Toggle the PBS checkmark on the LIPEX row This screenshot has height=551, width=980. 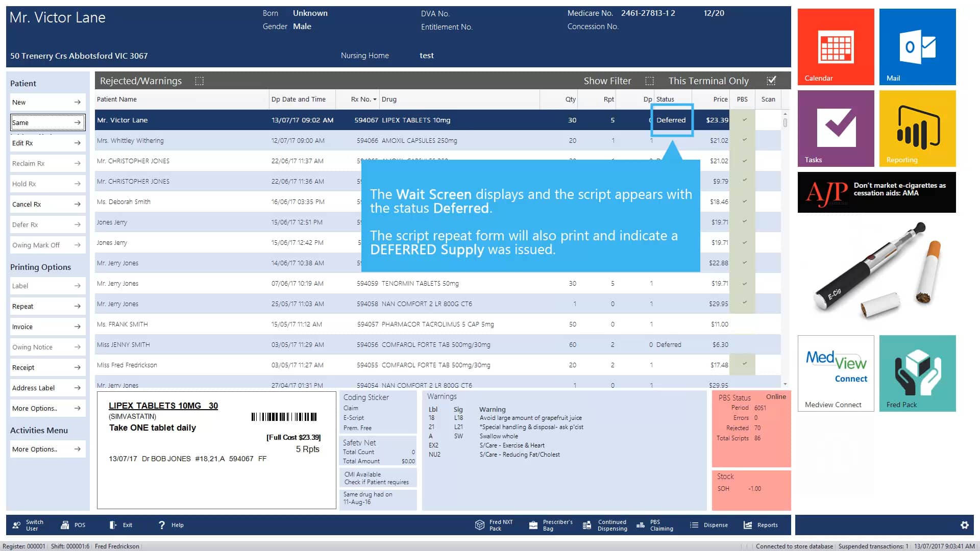744,120
